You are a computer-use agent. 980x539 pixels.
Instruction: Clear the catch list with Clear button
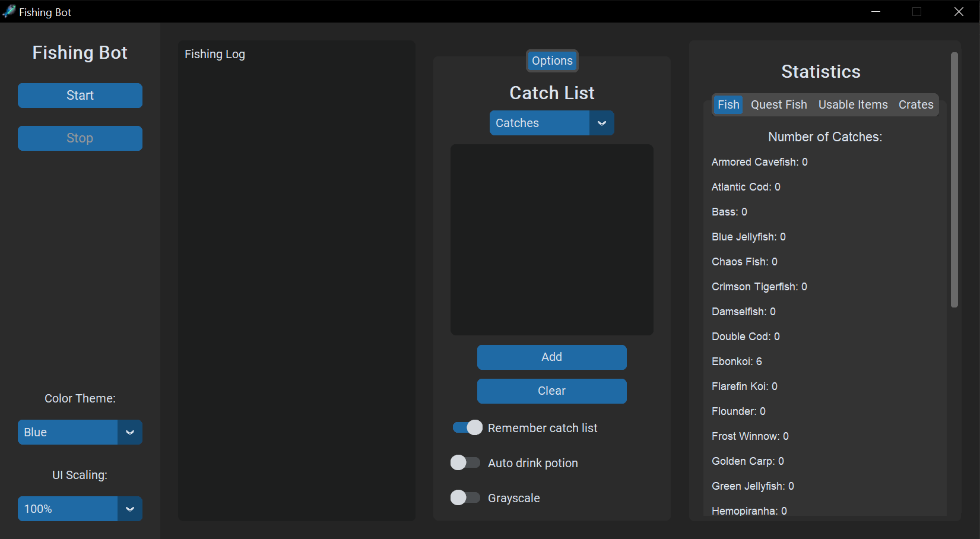coord(551,391)
